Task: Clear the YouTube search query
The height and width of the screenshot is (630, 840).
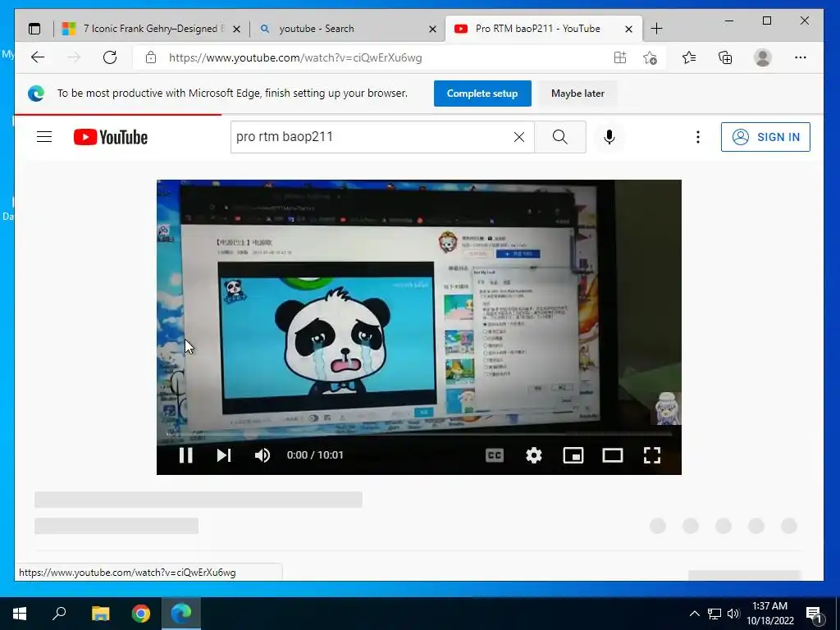Action: [519, 137]
